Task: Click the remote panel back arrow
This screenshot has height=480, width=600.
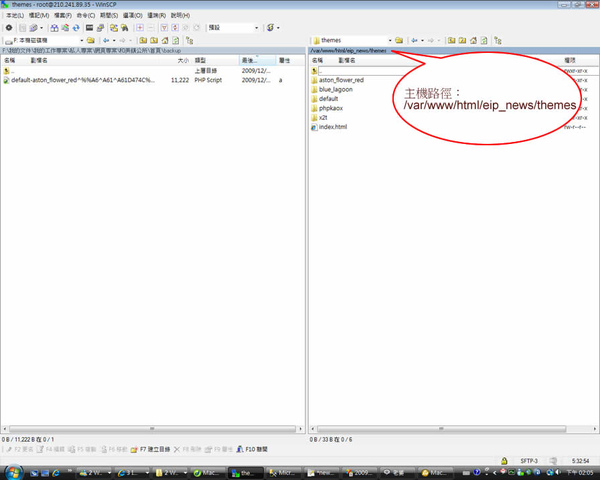Action: (414, 40)
